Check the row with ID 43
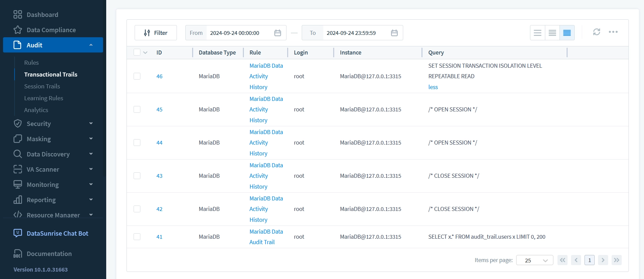Viewport: 644px width, 279px height. (x=137, y=176)
